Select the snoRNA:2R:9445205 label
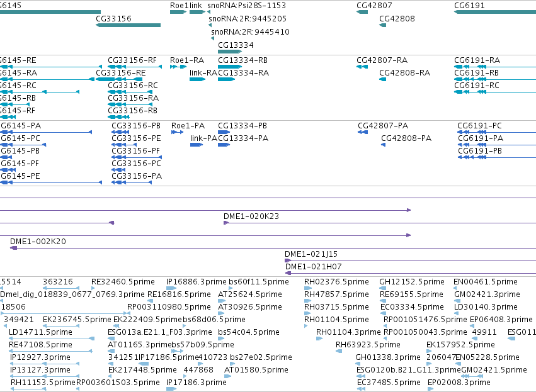The width and height of the screenshot is (536, 392). click(x=248, y=18)
